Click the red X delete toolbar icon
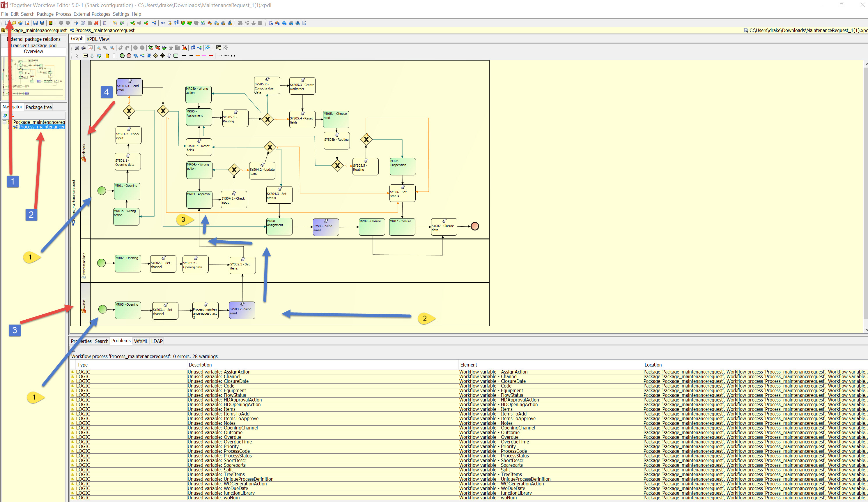Image resolution: width=868 pixels, height=502 pixels. click(x=96, y=23)
